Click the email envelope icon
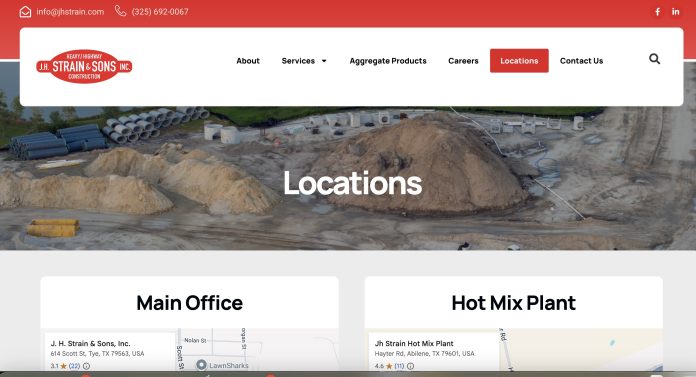 pos(25,12)
